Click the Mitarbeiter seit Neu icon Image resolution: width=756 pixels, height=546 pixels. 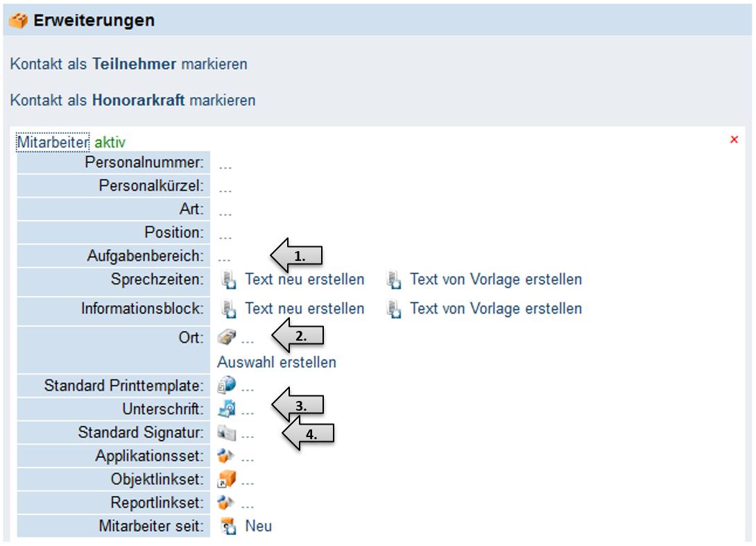[228, 527]
